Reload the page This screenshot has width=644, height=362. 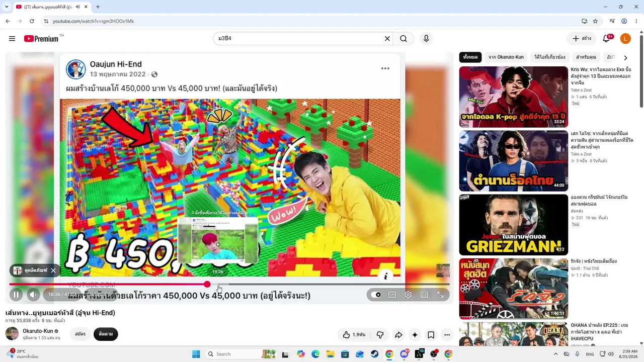32,21
